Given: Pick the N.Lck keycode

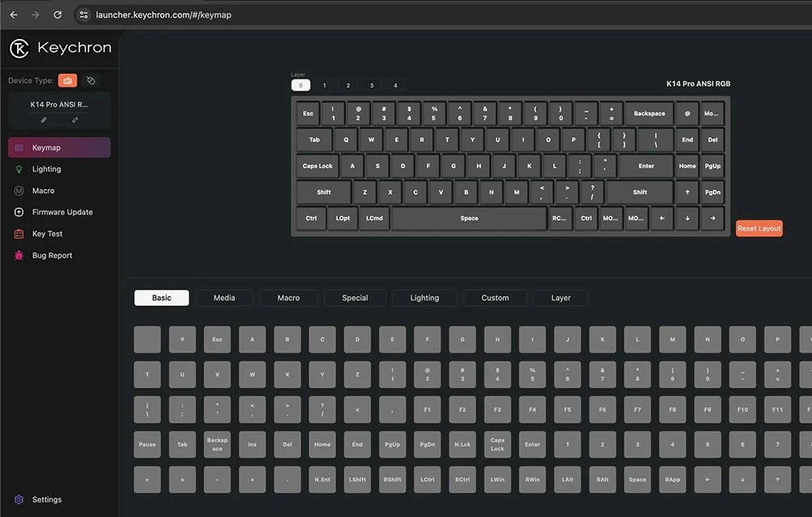Looking at the screenshot, I should [x=463, y=445].
